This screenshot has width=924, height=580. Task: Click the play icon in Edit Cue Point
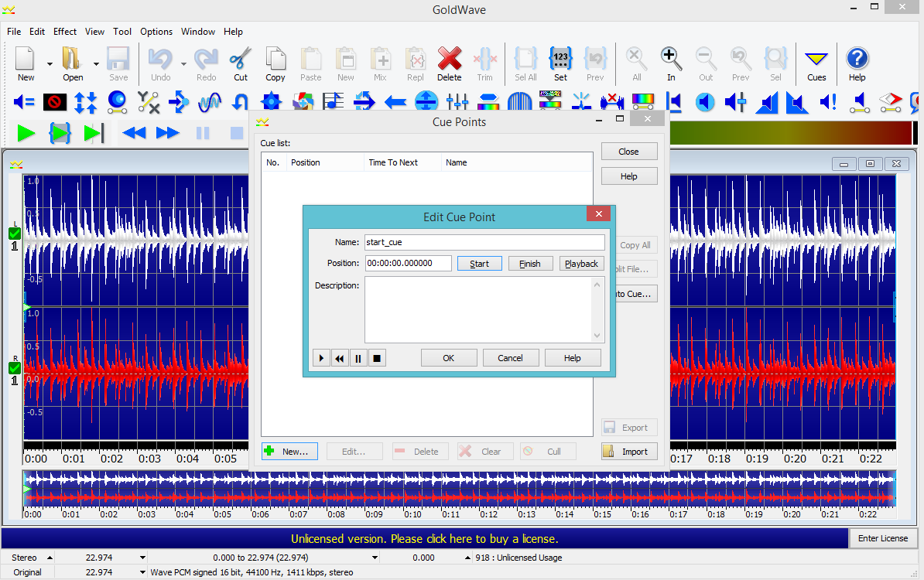point(321,358)
